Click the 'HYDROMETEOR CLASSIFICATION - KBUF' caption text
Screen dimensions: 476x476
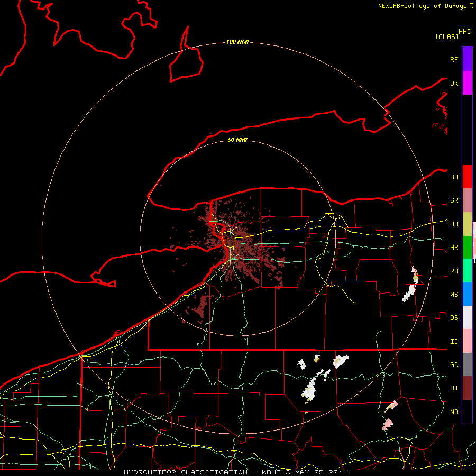pos(202,472)
